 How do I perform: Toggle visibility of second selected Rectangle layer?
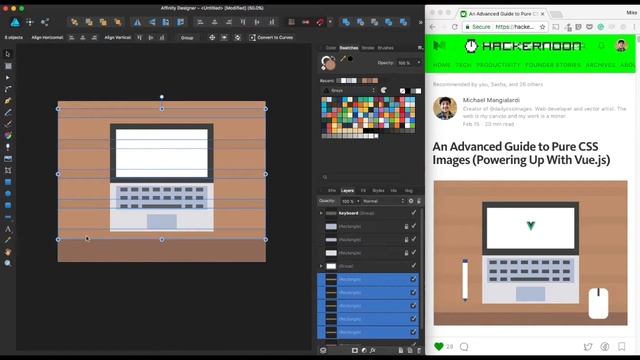(413, 292)
